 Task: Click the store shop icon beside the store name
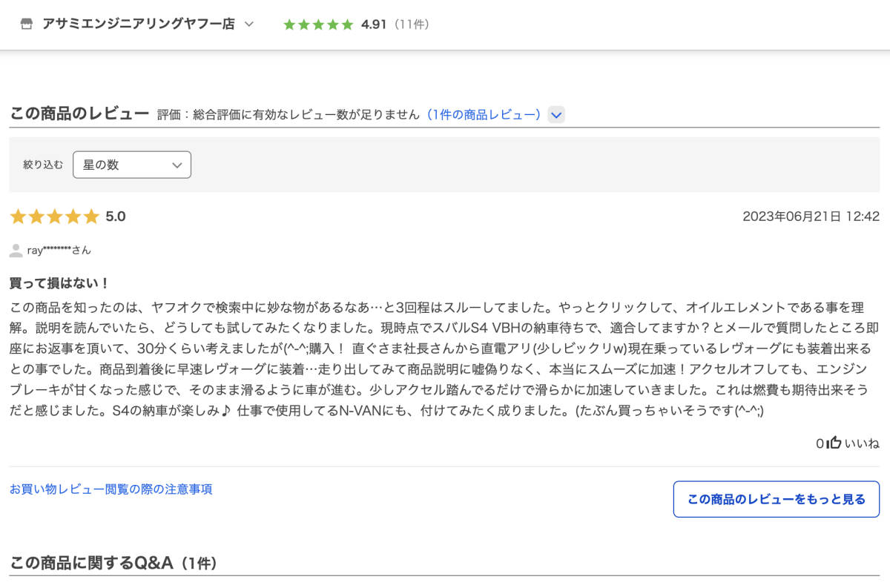[x=26, y=23]
